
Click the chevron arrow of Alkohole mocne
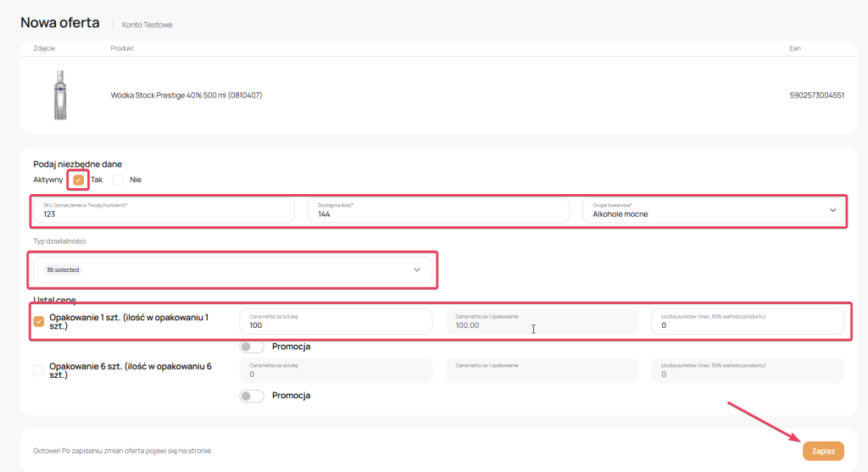tap(832, 211)
